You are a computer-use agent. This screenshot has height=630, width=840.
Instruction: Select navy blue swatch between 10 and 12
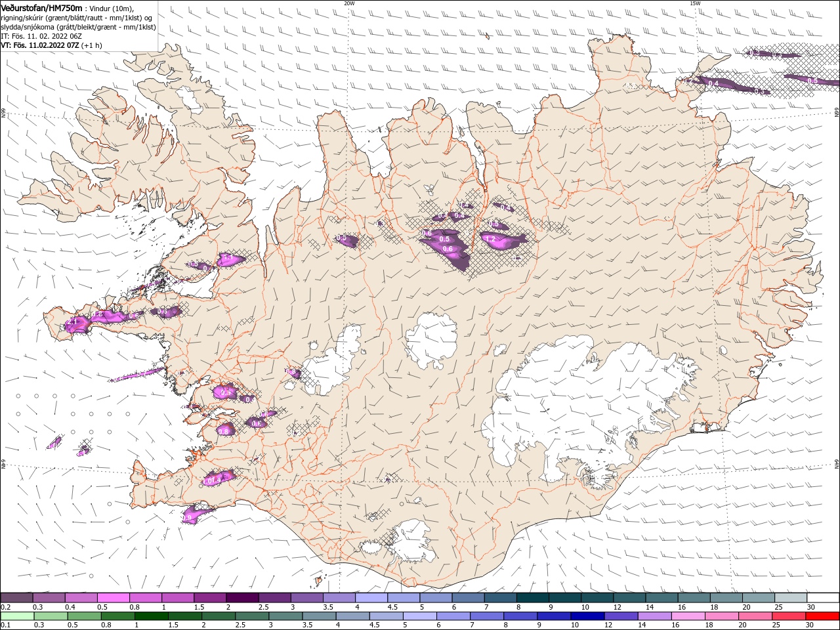tap(587, 616)
